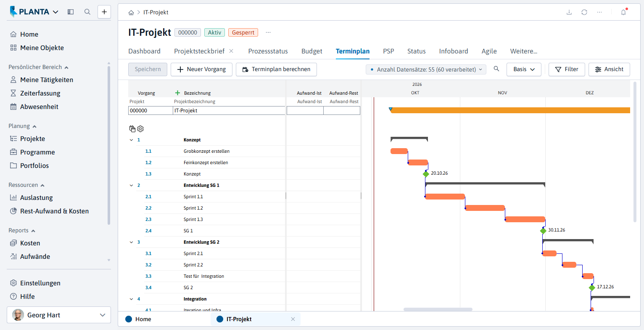Collapse the Entwicklung SG 2 group
The width and height of the screenshot is (644, 330).
[x=131, y=242]
